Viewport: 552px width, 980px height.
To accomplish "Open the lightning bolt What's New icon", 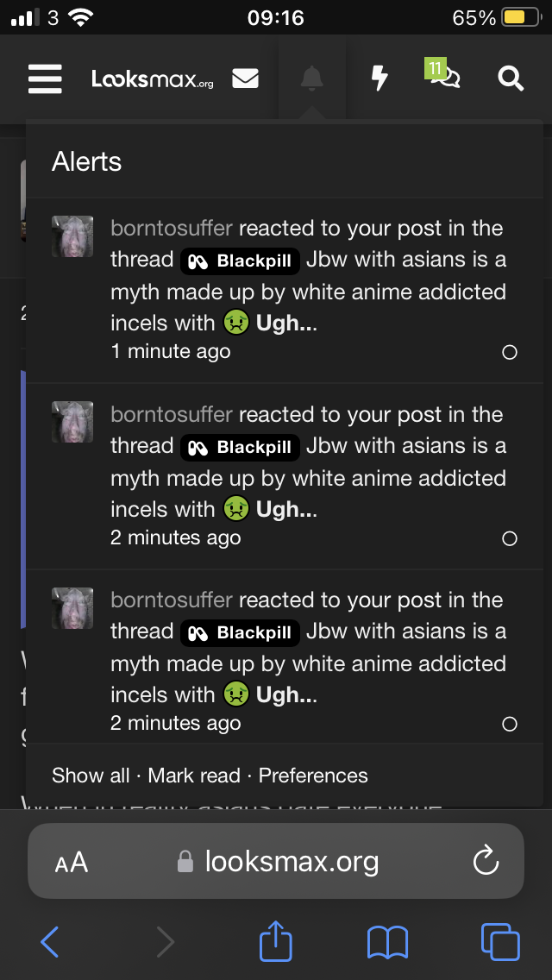I will [x=379, y=79].
